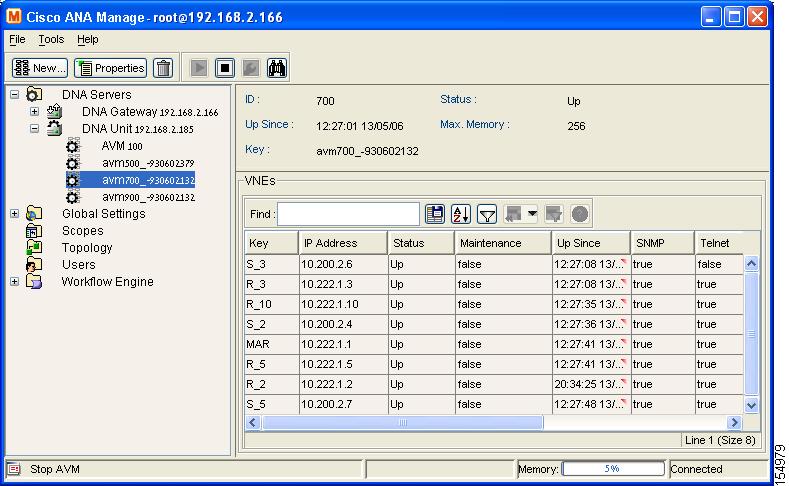Screen dimensions: 789x486
Task: Open Global Settings tree item
Action: pyautogui.click(x=104, y=214)
